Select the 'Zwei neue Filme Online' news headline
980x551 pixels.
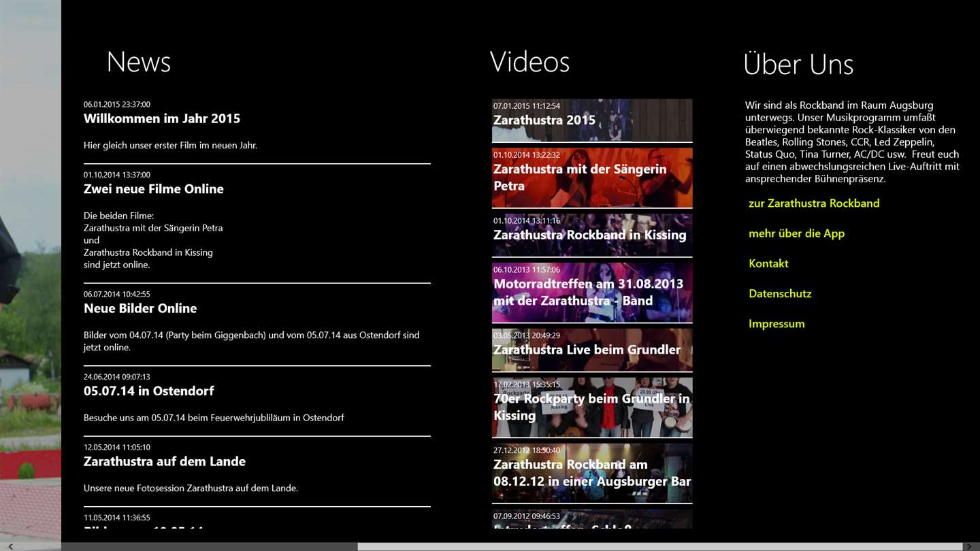pos(154,189)
